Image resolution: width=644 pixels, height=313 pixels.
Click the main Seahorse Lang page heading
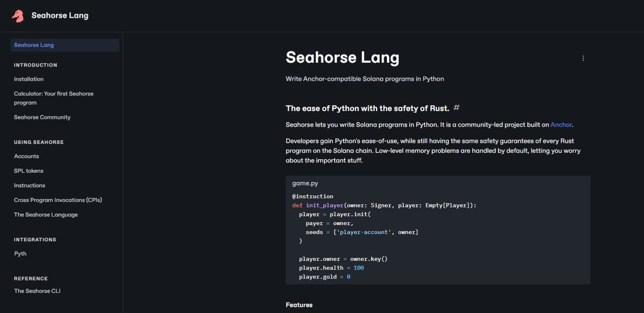342,57
